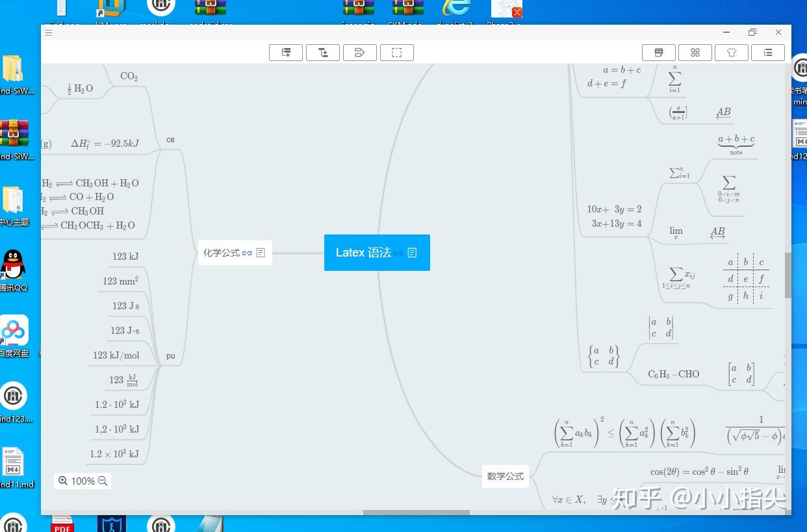The width and height of the screenshot is (807, 532).
Task: Select the pu sub-node
Action: [x=170, y=356]
